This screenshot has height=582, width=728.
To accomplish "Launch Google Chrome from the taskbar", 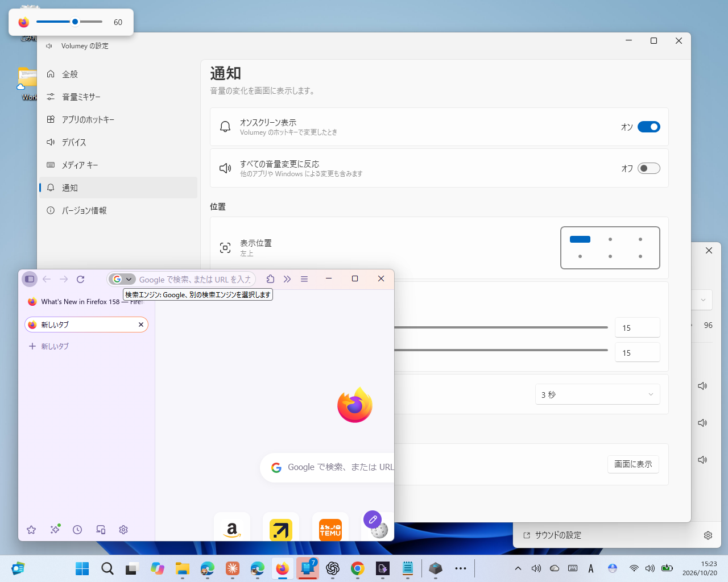I will click(x=358, y=568).
